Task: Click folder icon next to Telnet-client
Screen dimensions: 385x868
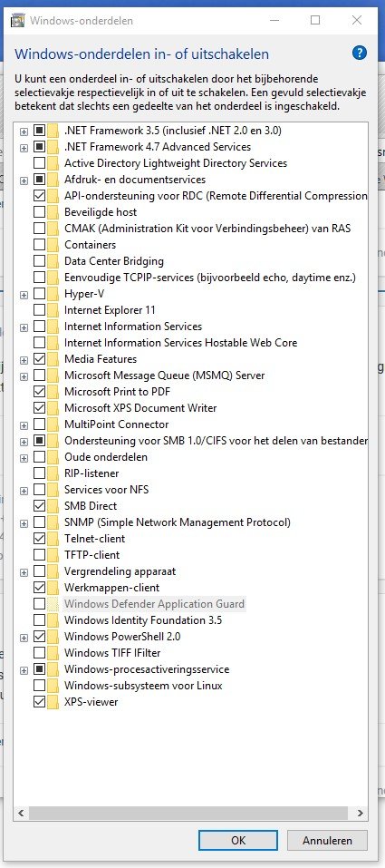Action: tap(53, 538)
